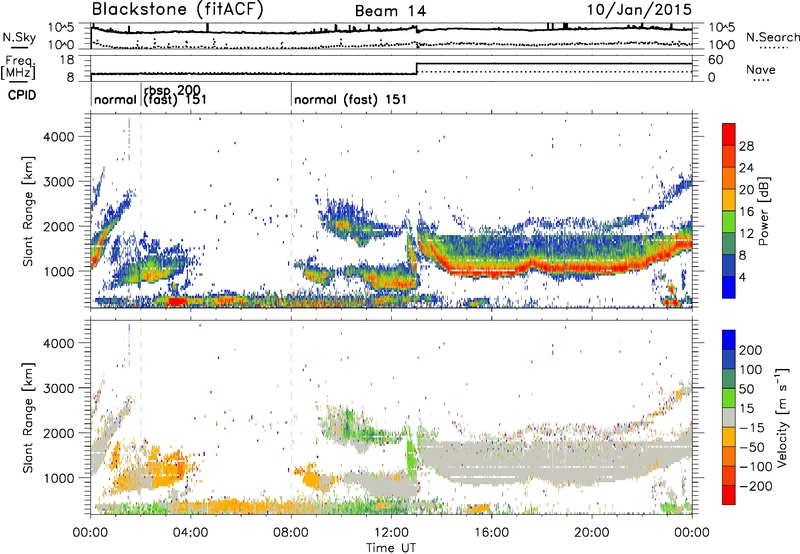Click the "Velocity [m s⁻¹]" colorbar title
This screenshot has height=554, width=800.
[782, 417]
